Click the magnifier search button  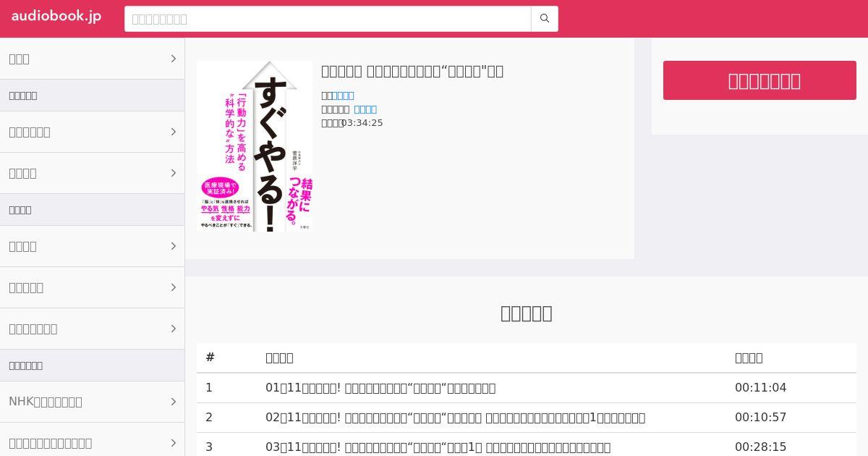coord(545,19)
